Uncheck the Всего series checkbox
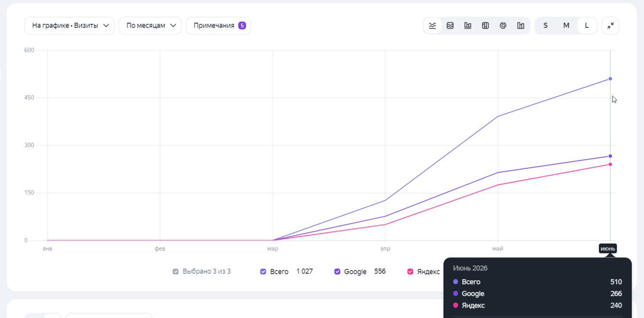This screenshot has height=318, width=644. [x=263, y=271]
